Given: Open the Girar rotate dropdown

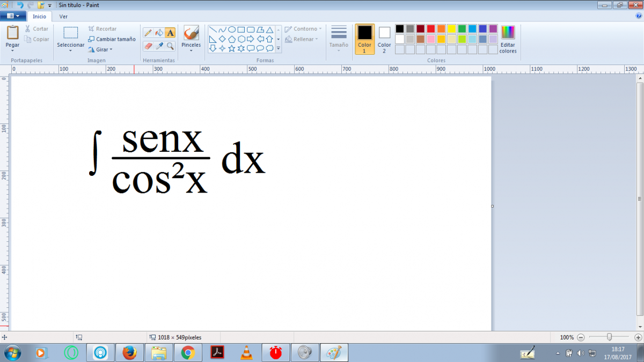Looking at the screenshot, I should 104,49.
